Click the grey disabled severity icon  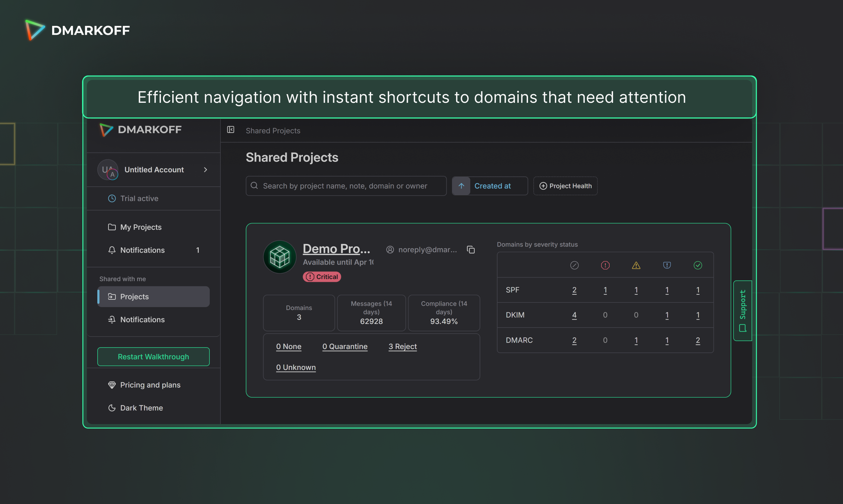click(x=574, y=265)
